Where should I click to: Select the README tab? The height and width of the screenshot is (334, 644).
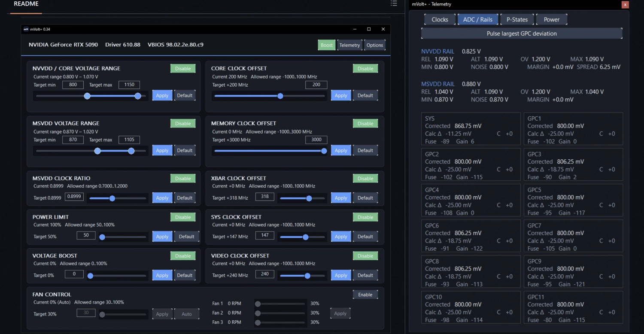click(x=26, y=4)
